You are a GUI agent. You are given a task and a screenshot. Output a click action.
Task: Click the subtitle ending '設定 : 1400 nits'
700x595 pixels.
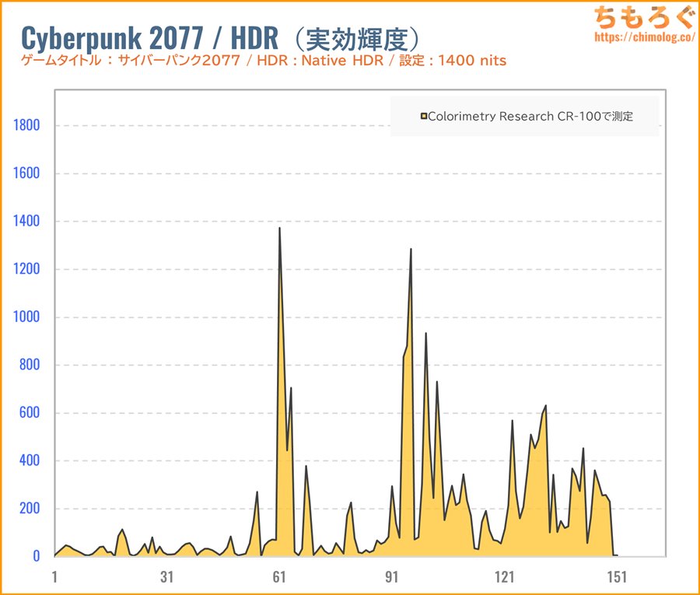click(264, 60)
